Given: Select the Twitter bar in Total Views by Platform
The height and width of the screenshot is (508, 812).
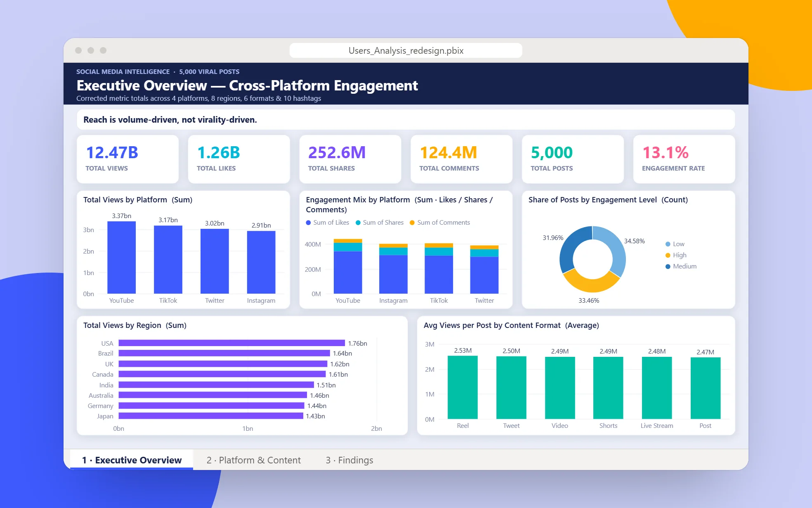Looking at the screenshot, I should click(215, 261).
